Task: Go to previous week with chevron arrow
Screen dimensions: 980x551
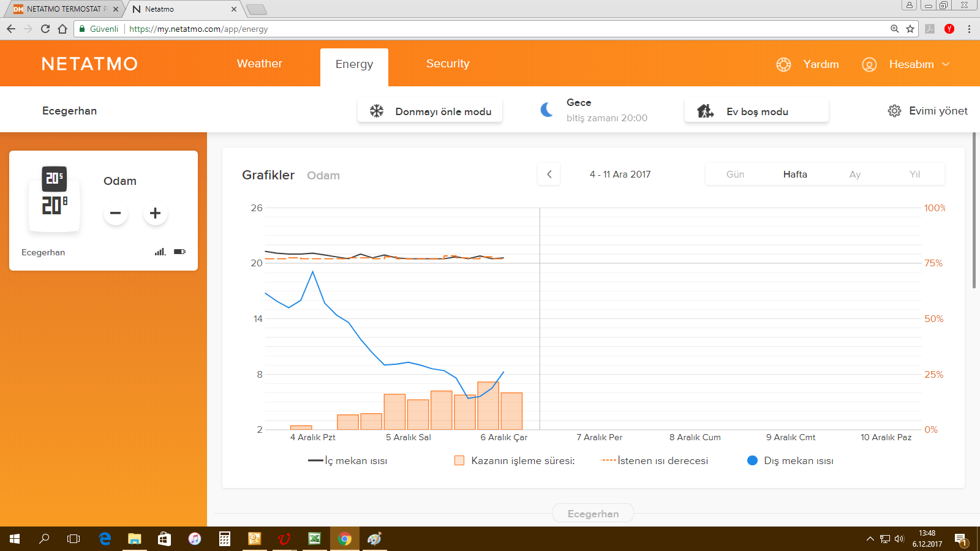Action: point(549,174)
